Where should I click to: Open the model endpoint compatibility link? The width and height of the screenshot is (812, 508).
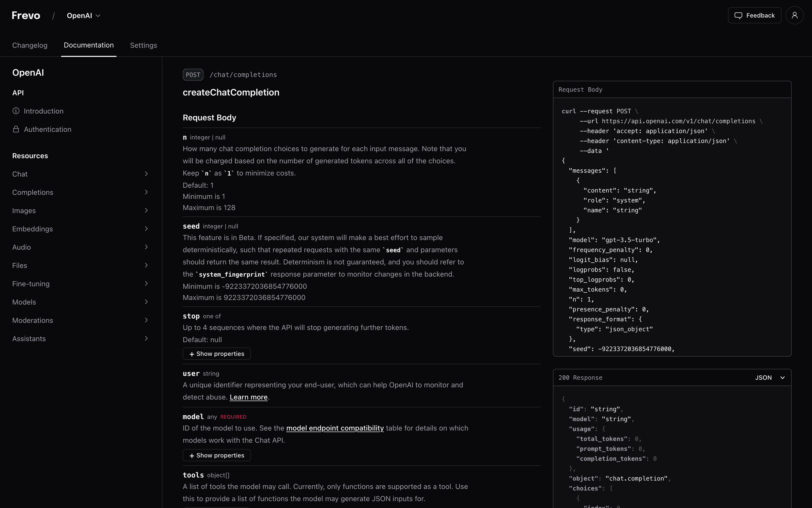tap(335, 428)
